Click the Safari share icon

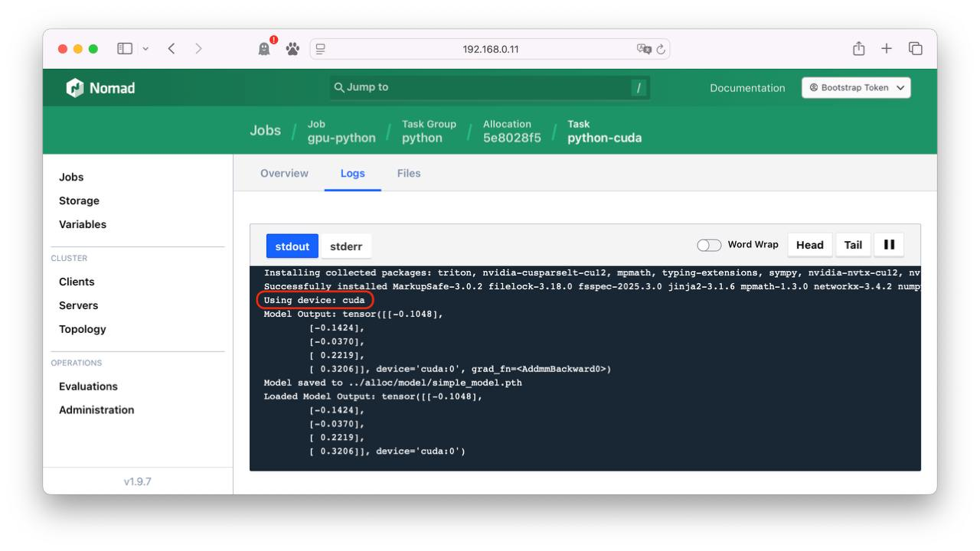pos(859,48)
